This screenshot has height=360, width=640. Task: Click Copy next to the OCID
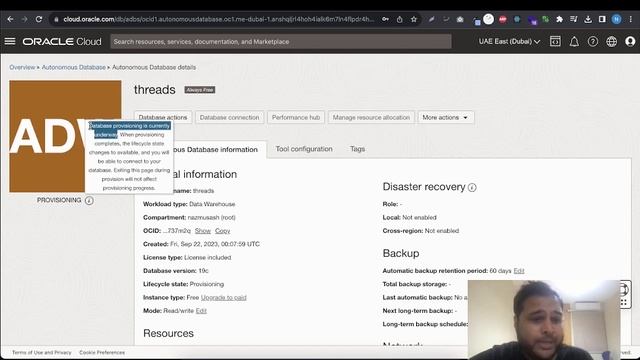coord(222,231)
